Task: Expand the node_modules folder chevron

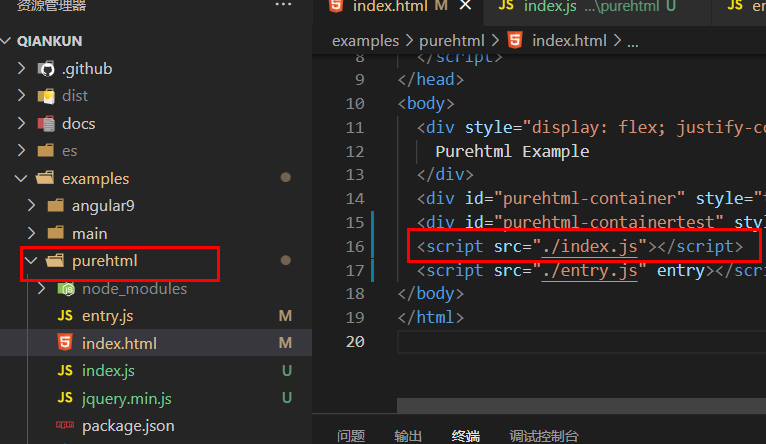Action: point(42,289)
